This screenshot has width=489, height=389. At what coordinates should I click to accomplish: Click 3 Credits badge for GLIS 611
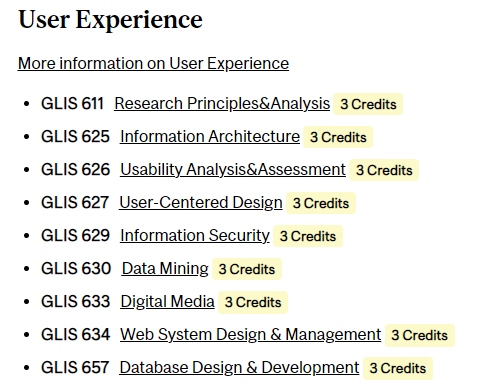368,104
